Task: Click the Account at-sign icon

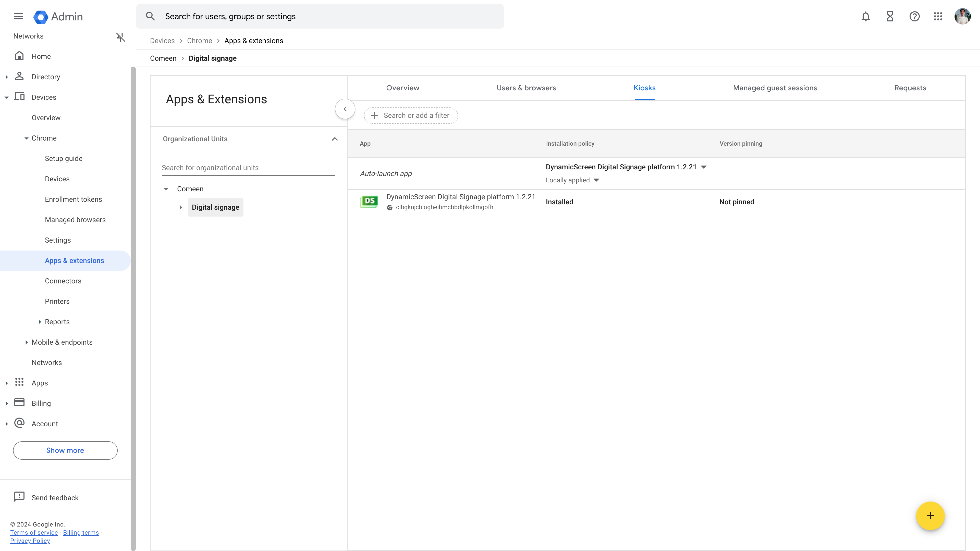Action: point(19,423)
